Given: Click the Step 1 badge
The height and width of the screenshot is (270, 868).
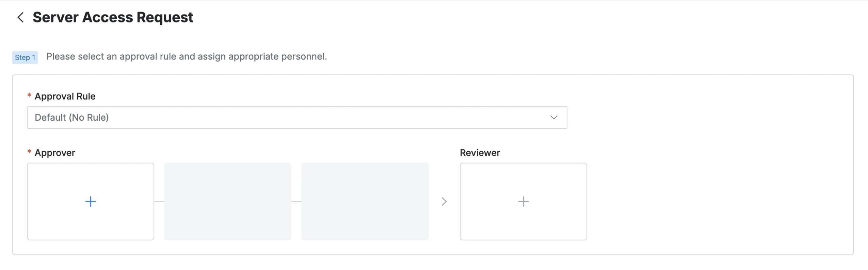Looking at the screenshot, I should pyautogui.click(x=25, y=57).
